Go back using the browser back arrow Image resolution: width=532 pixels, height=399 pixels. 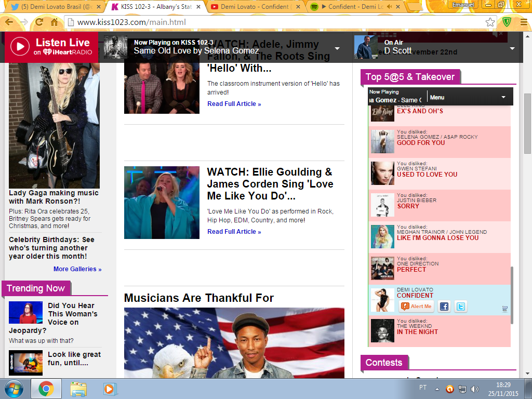tap(9, 22)
